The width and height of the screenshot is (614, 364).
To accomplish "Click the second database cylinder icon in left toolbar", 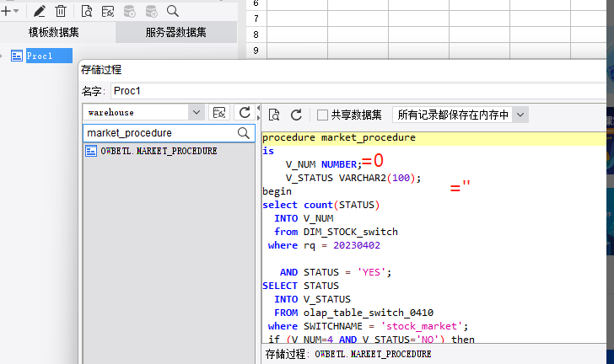I will click(151, 11).
